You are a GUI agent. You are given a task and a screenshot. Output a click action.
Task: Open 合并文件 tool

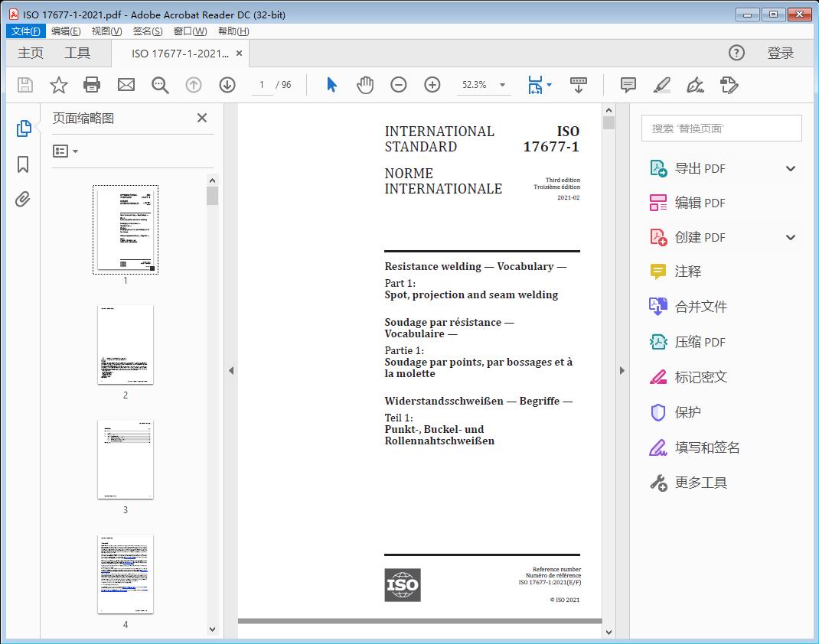(x=700, y=307)
